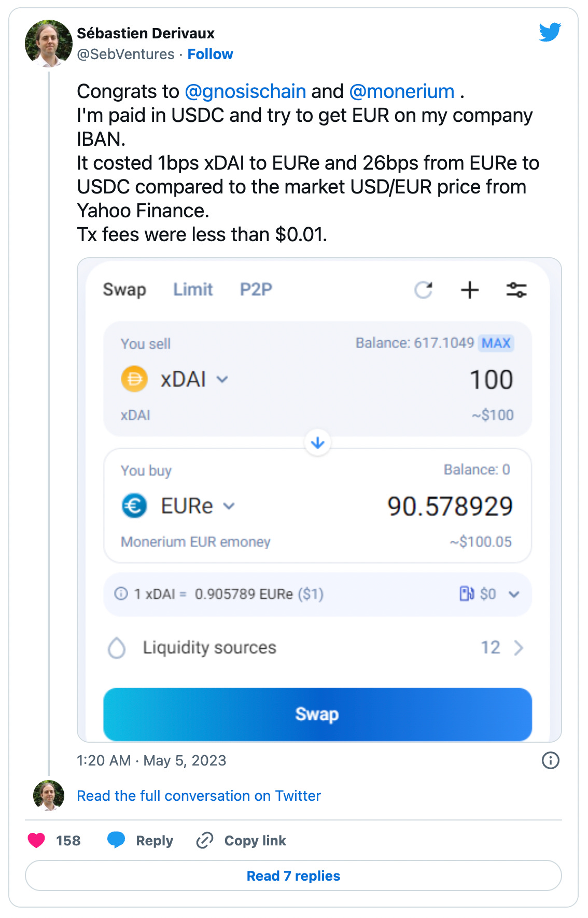Click the Twitter bird logo

(550, 32)
